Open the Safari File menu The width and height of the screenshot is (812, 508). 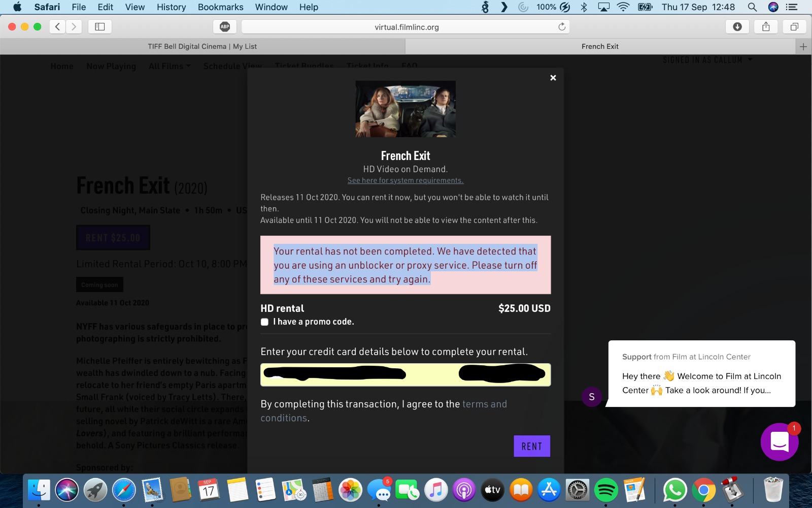pyautogui.click(x=79, y=7)
